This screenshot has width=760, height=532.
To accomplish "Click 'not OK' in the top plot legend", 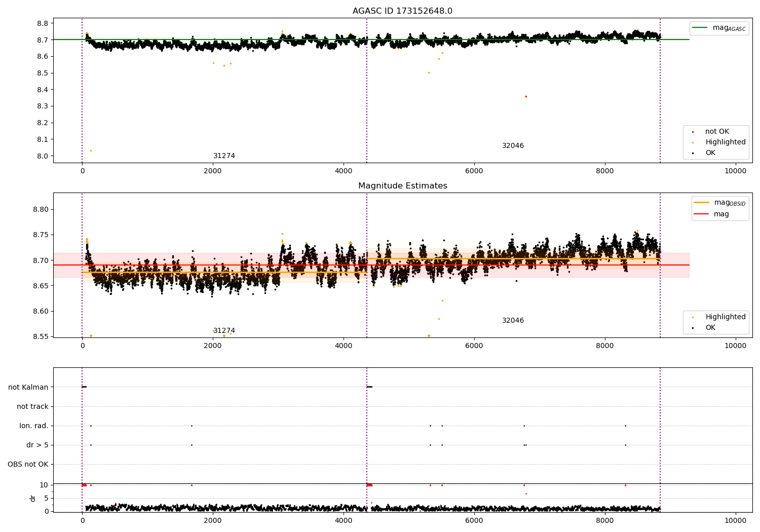I will 717,132.
